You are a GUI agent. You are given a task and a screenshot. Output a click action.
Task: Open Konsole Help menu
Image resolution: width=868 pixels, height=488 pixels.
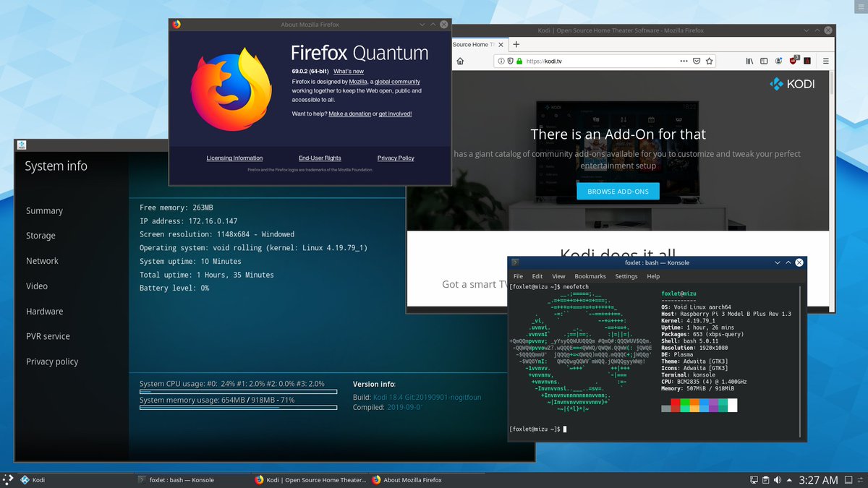653,276
